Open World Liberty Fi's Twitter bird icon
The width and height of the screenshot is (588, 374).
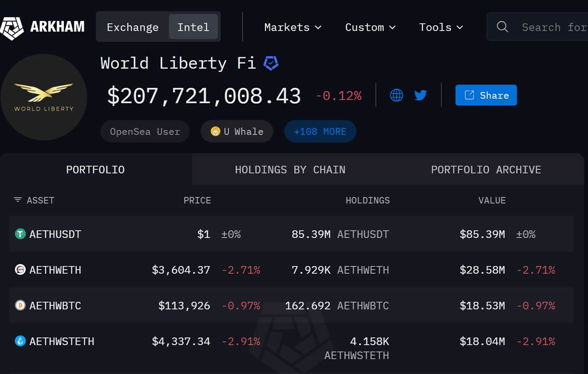pyautogui.click(x=420, y=95)
